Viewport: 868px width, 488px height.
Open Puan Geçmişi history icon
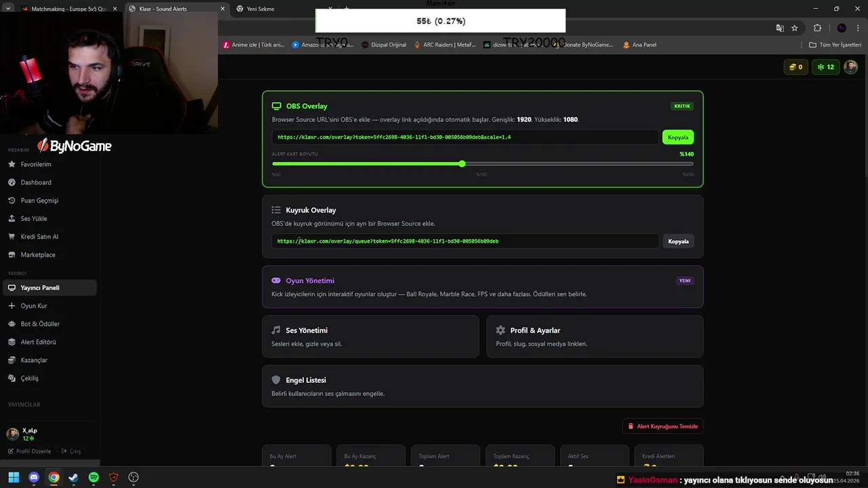[x=12, y=201]
